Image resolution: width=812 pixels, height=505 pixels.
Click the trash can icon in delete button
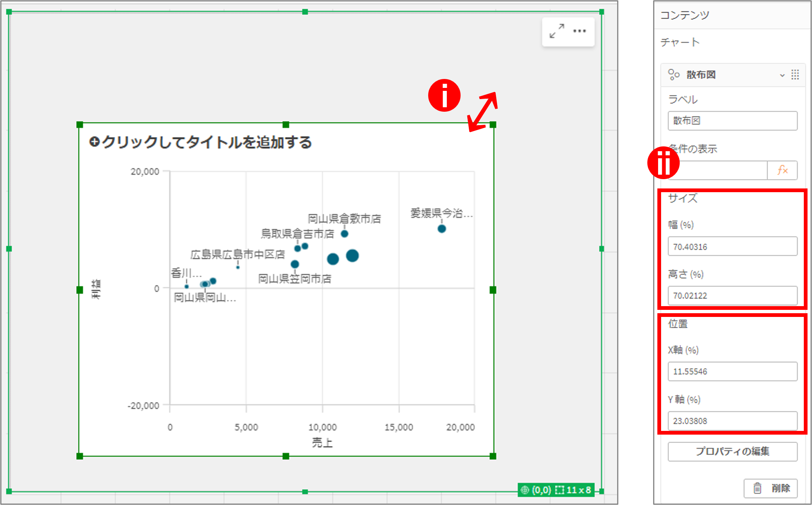point(757,488)
